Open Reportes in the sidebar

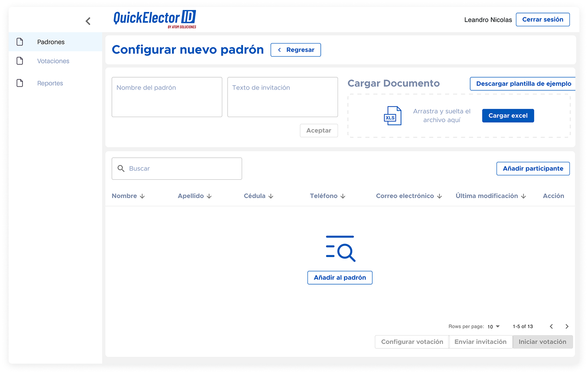click(x=55, y=83)
